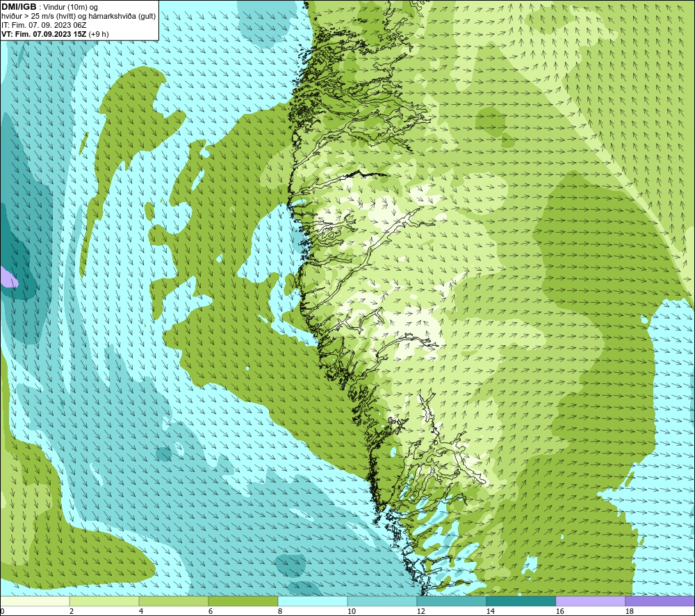Image resolution: width=695 pixels, height=616 pixels.
Task: Click the legend scale label '16'
Action: [x=559, y=611]
